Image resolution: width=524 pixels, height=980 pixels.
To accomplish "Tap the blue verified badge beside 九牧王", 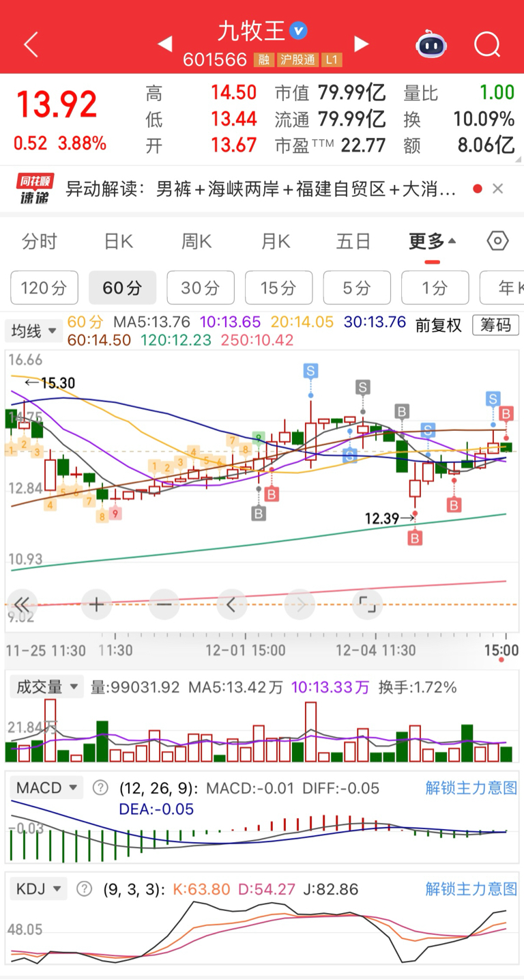I will [298, 31].
